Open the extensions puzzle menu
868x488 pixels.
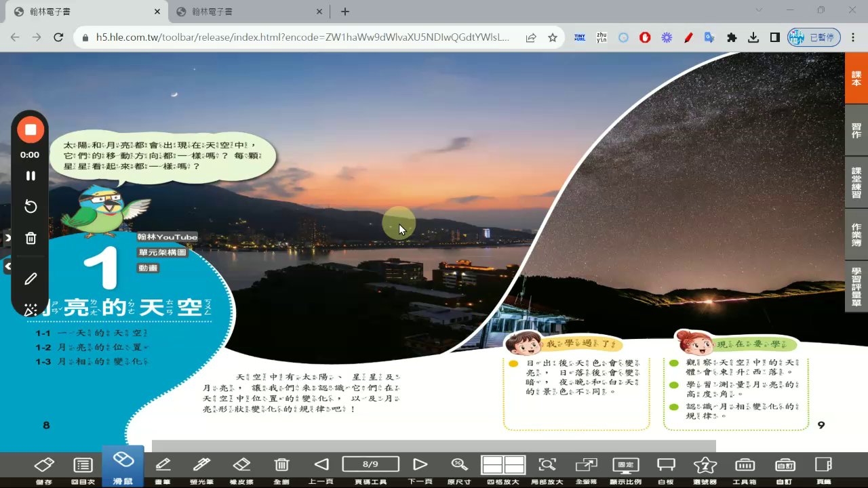[732, 38]
